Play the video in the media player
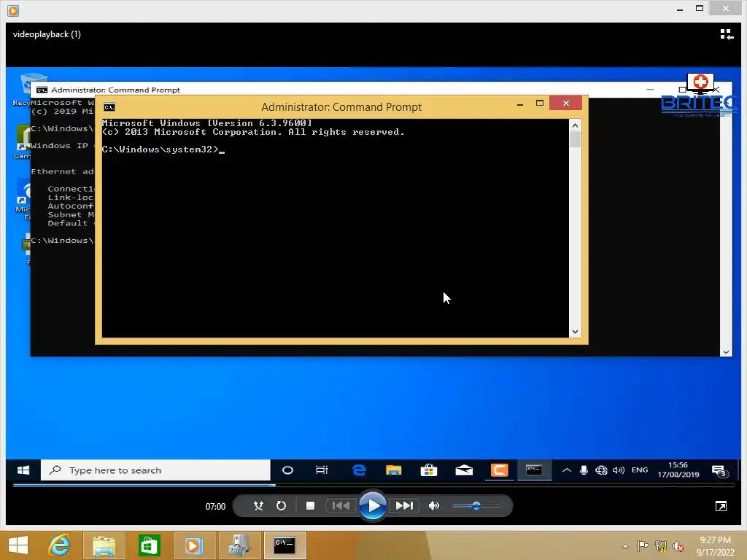This screenshot has height=560, width=747. (373, 506)
